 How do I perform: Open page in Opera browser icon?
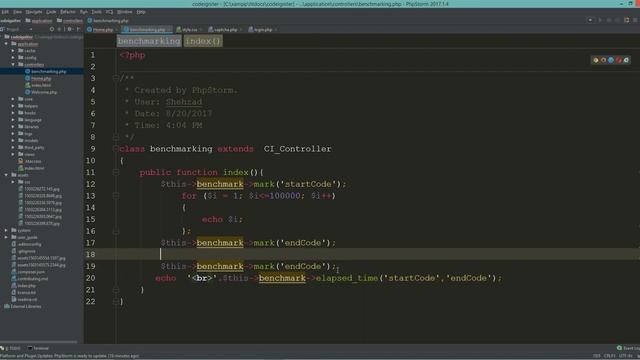[619, 60]
